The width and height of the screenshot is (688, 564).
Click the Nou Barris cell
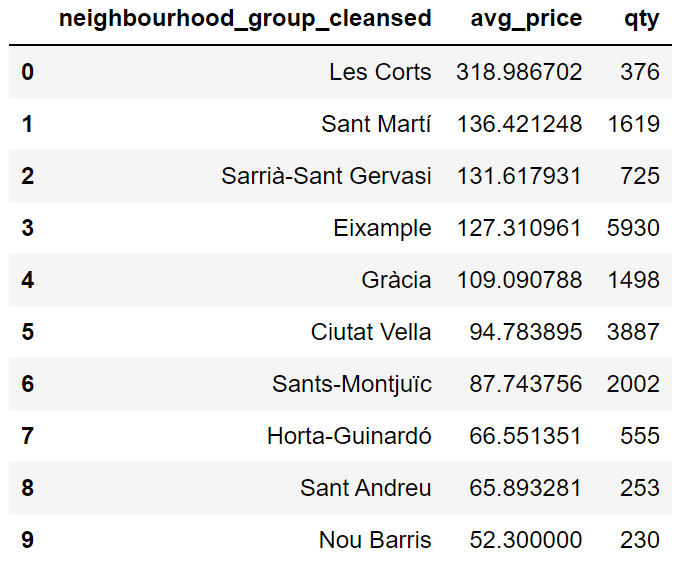(x=375, y=540)
